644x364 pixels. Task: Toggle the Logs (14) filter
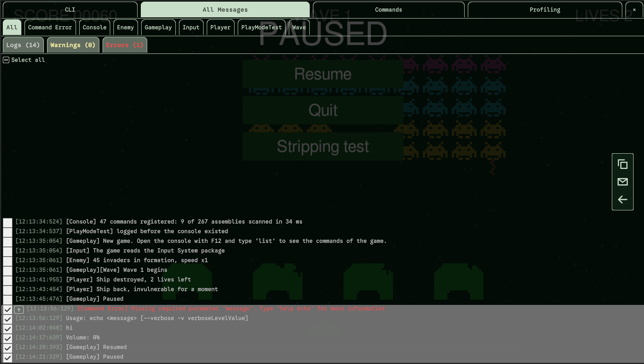coord(23,45)
